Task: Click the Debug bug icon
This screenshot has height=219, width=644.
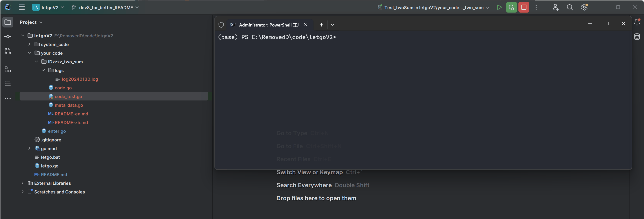Action: pyautogui.click(x=511, y=7)
